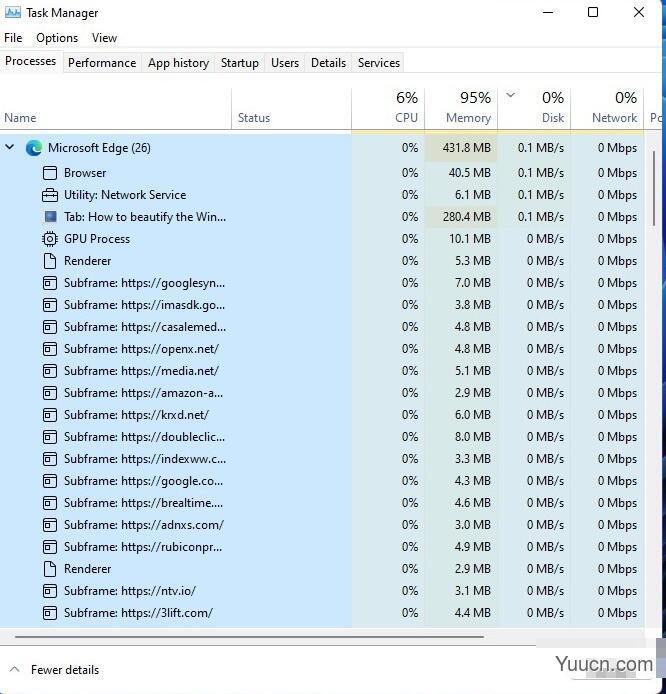Viewport: 666px width, 694px height.
Task: Switch to the Services tab
Action: tap(379, 63)
